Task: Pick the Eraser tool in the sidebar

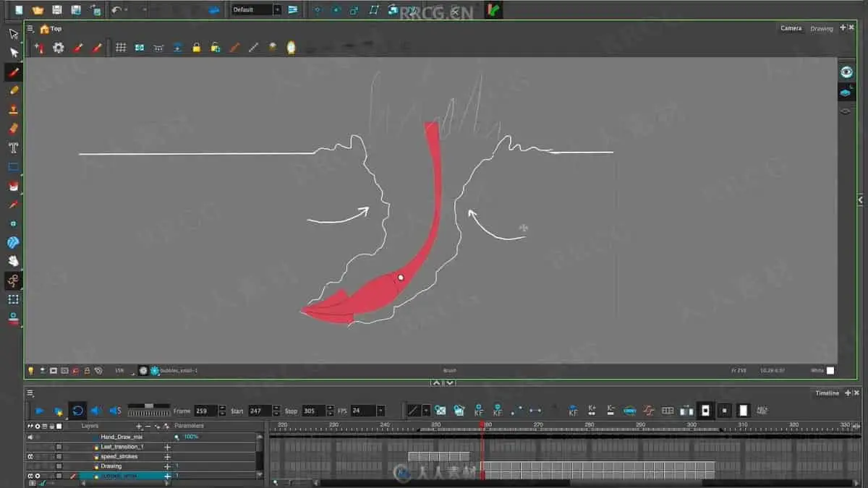Action: (13, 128)
